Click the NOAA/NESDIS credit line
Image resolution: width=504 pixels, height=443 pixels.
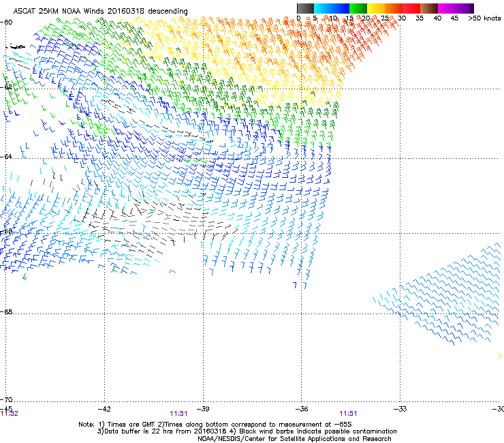[x=294, y=439]
